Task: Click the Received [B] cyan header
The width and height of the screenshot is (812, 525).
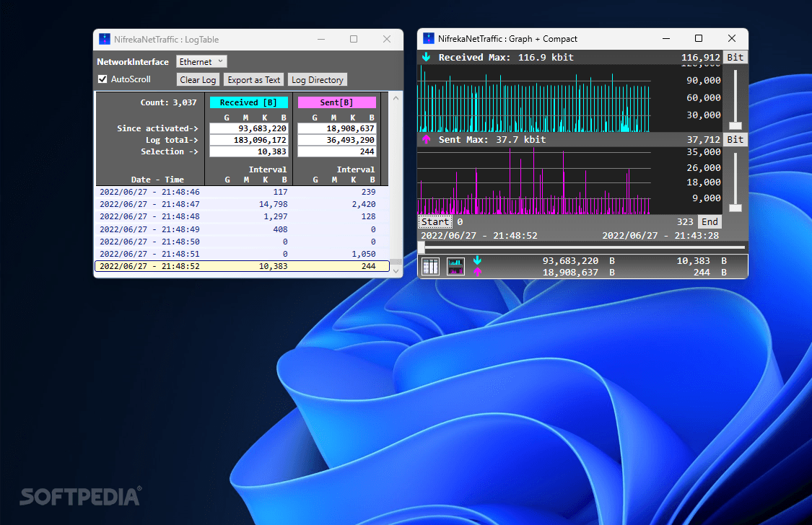Action: (248, 102)
